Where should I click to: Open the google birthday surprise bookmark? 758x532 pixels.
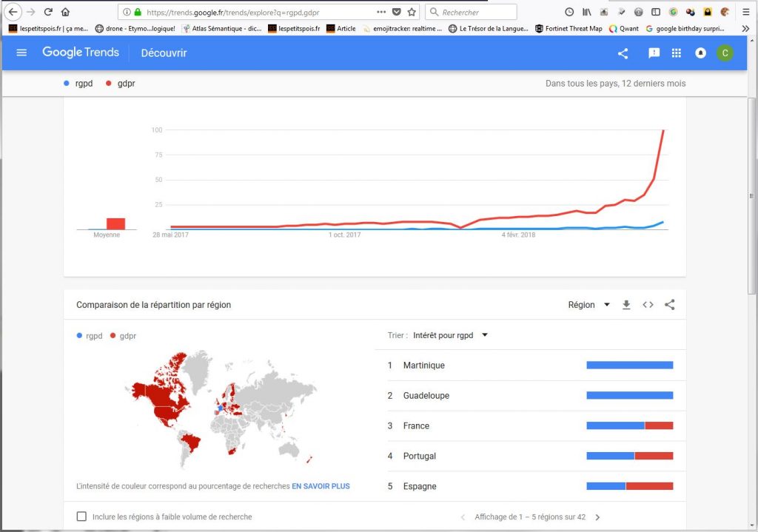coord(685,29)
